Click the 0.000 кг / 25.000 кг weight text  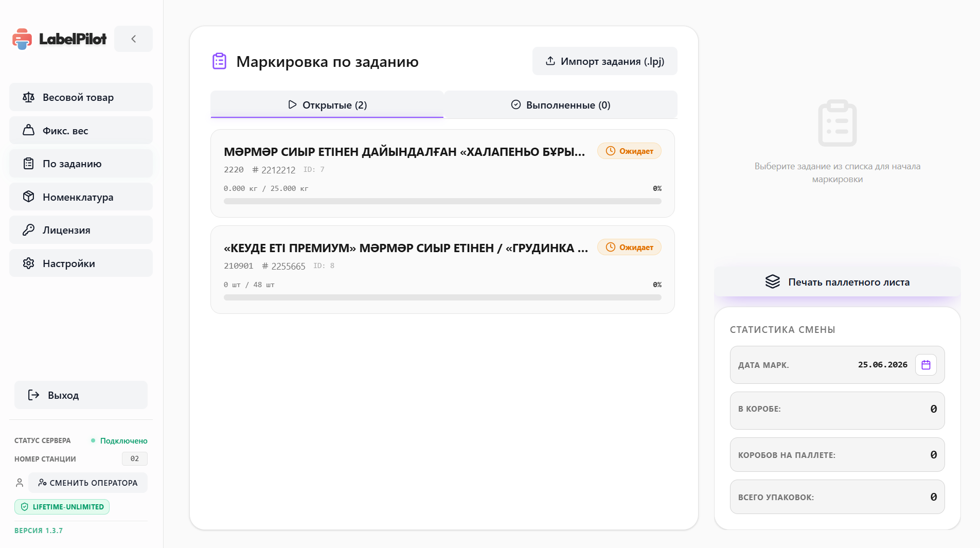(x=266, y=189)
